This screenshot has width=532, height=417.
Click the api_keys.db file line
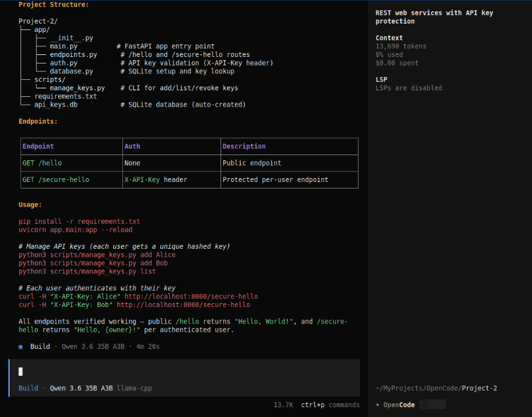click(56, 105)
